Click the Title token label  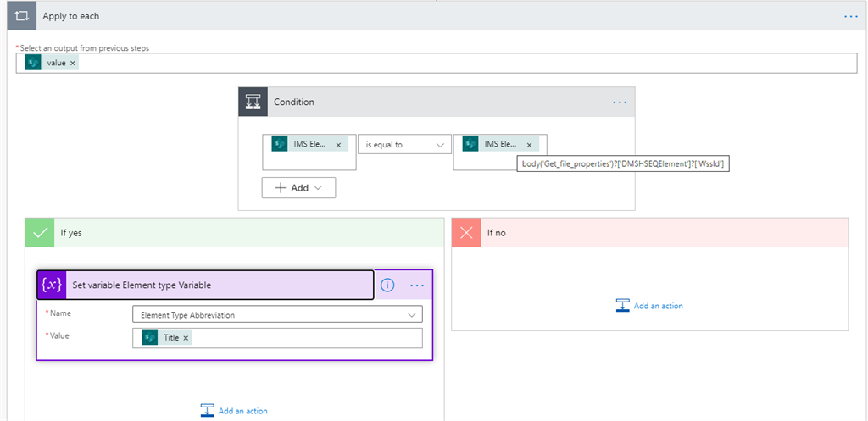(x=171, y=337)
